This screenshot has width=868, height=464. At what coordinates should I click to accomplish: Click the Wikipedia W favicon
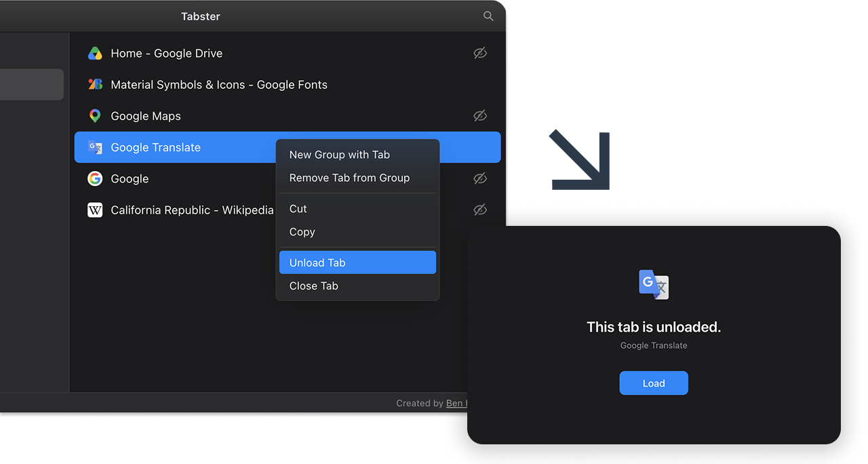point(95,210)
